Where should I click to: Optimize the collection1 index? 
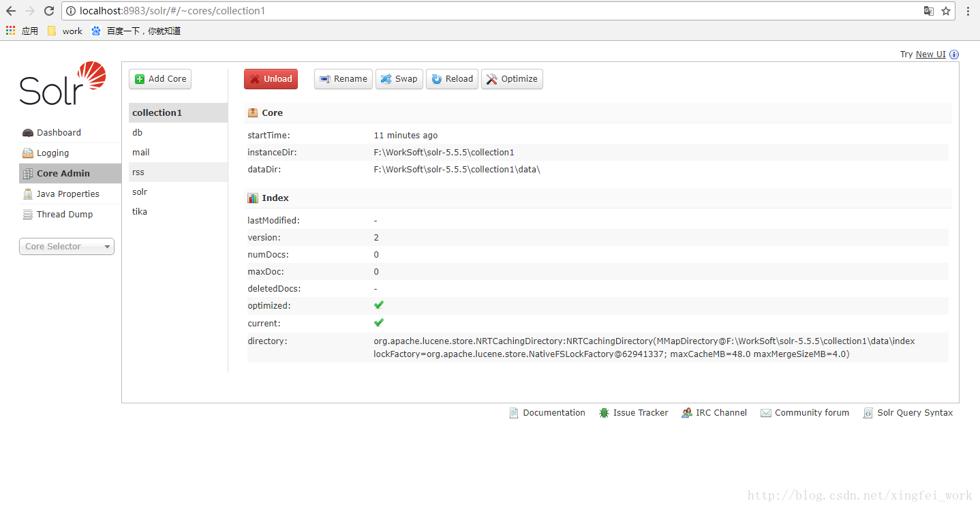pyautogui.click(x=512, y=79)
